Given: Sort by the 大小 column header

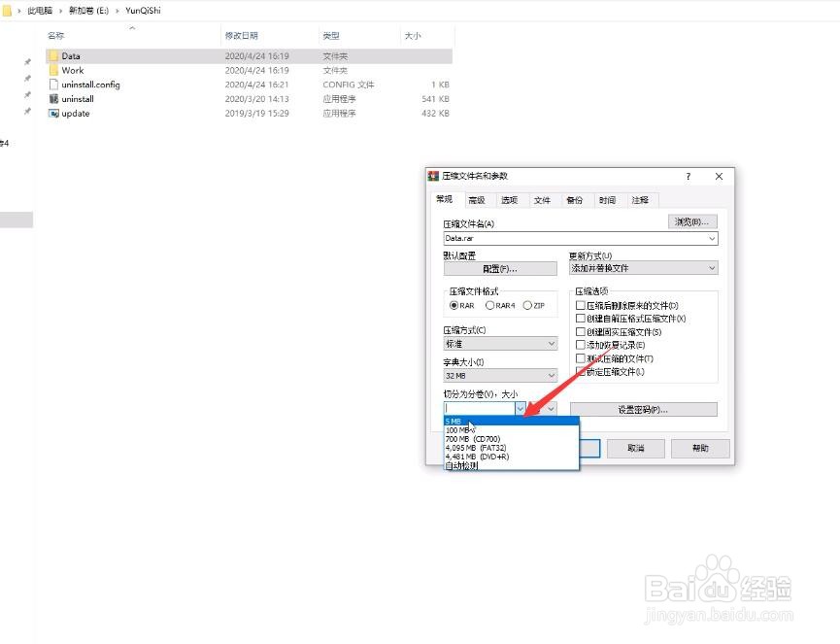Looking at the screenshot, I should (413, 35).
